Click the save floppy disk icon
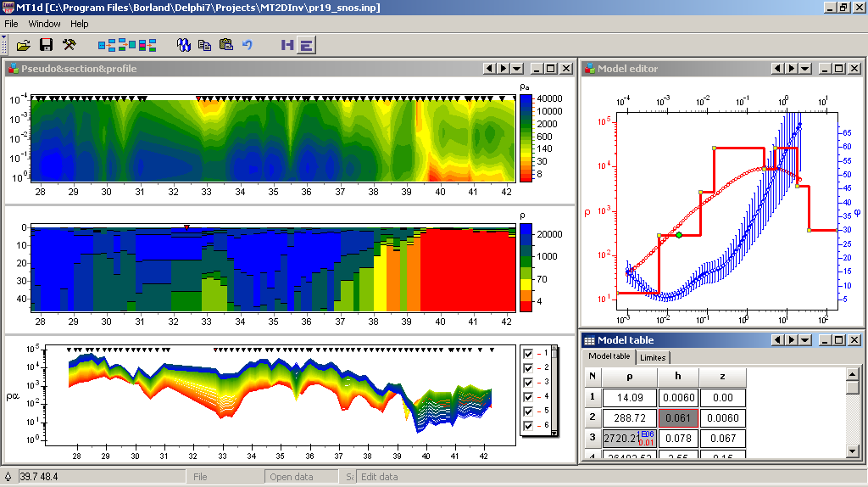The image size is (868, 487). [x=46, y=45]
